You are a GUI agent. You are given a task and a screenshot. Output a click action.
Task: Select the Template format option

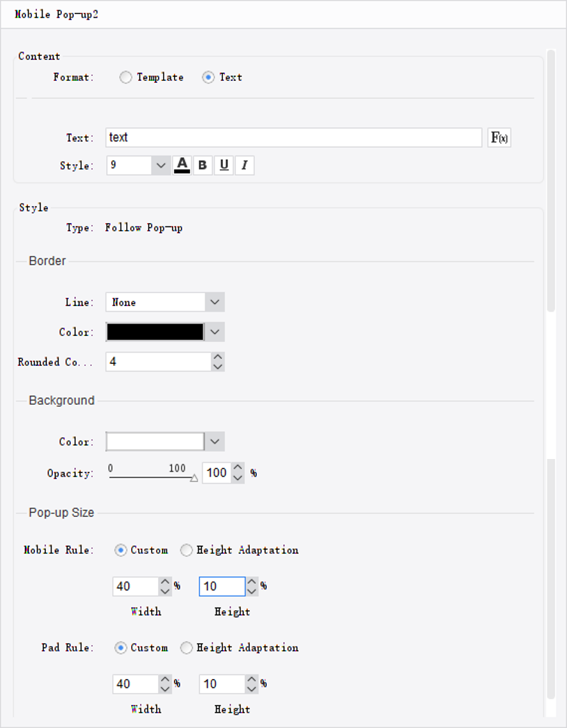(x=126, y=77)
